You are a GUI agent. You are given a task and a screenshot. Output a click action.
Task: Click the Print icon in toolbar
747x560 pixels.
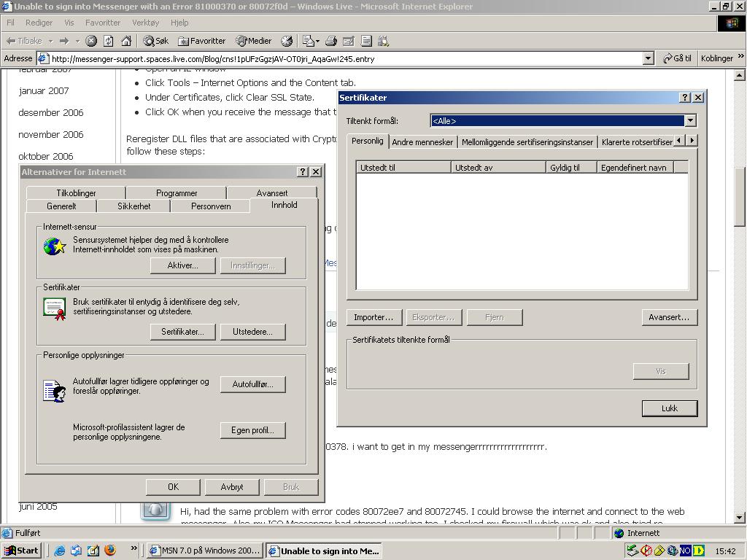(x=331, y=41)
